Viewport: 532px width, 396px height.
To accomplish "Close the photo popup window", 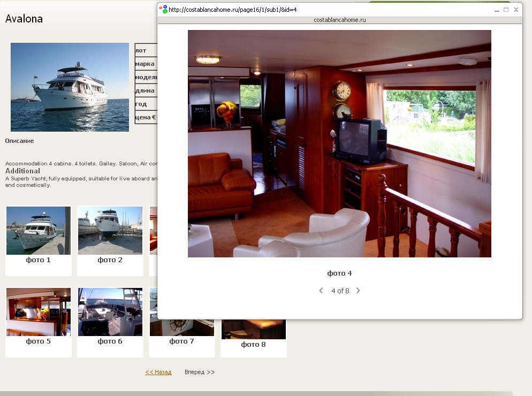I will click(x=516, y=10).
